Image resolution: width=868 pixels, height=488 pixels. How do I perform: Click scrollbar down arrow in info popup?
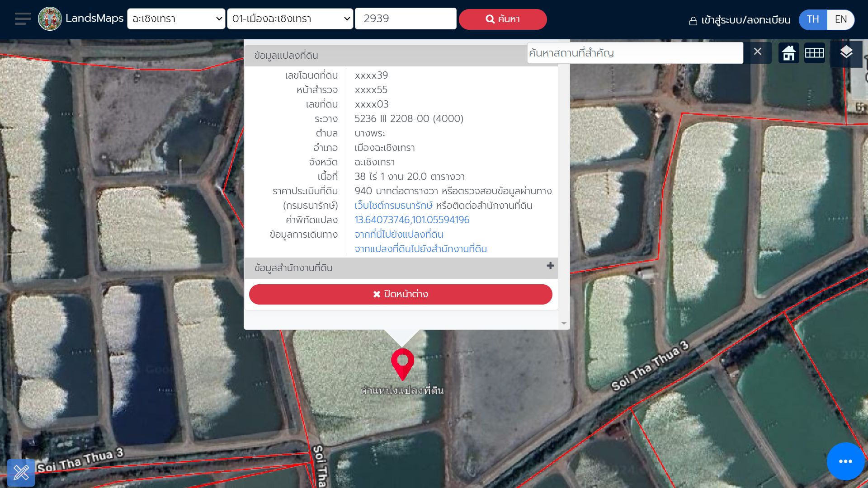pos(564,323)
